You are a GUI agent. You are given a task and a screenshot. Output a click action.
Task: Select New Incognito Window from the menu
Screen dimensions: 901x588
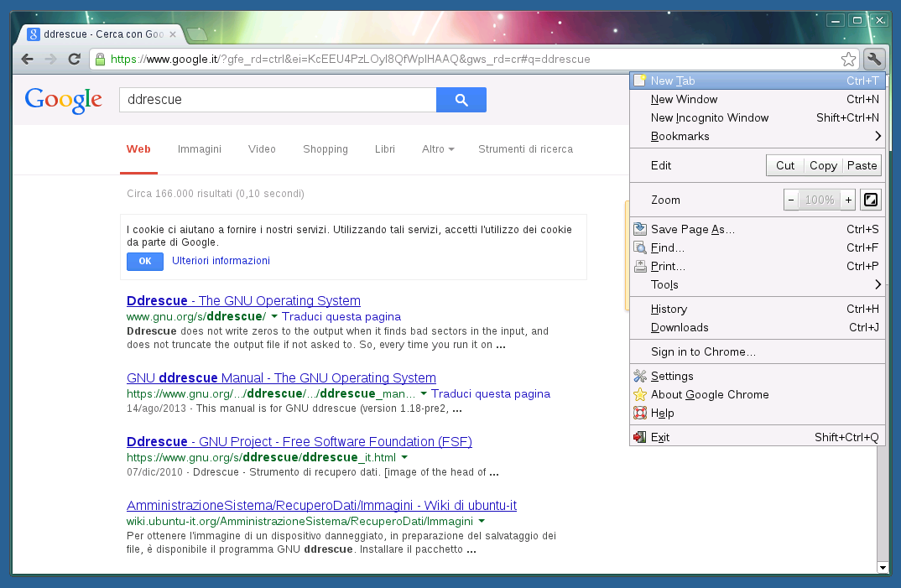tap(709, 117)
